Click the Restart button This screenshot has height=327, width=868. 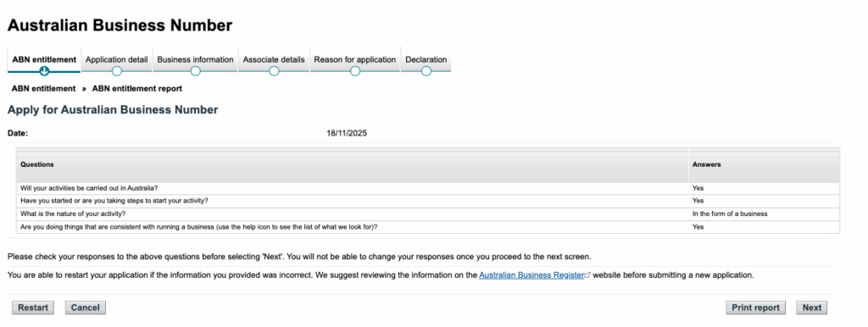(33, 308)
